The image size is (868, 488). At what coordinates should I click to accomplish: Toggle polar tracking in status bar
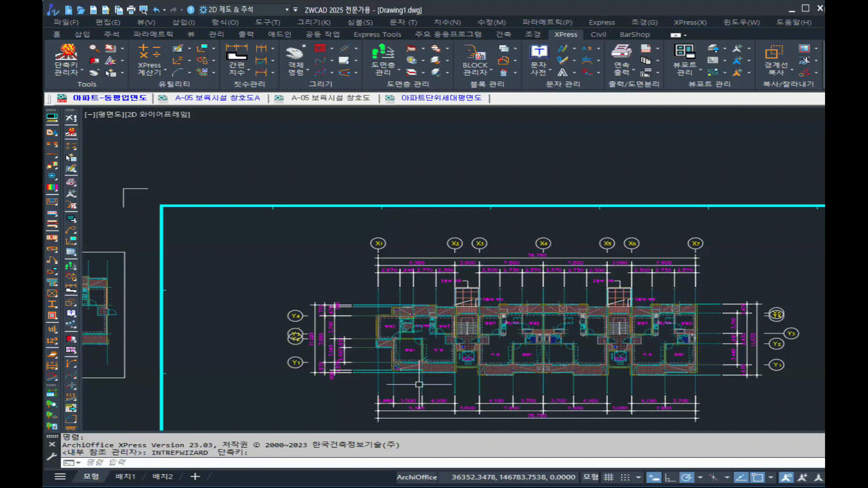coord(686,477)
